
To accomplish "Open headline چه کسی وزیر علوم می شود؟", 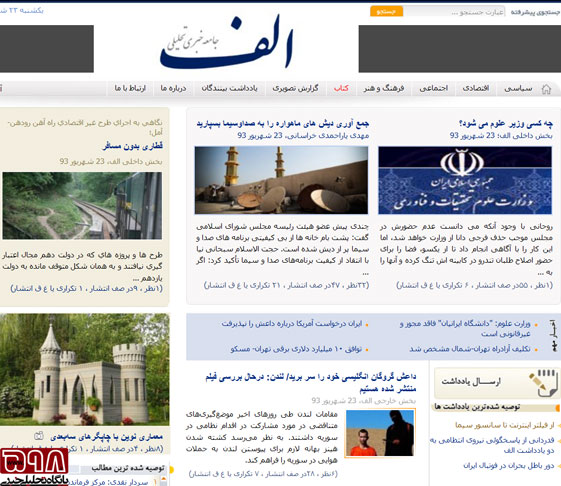I will [506, 124].
